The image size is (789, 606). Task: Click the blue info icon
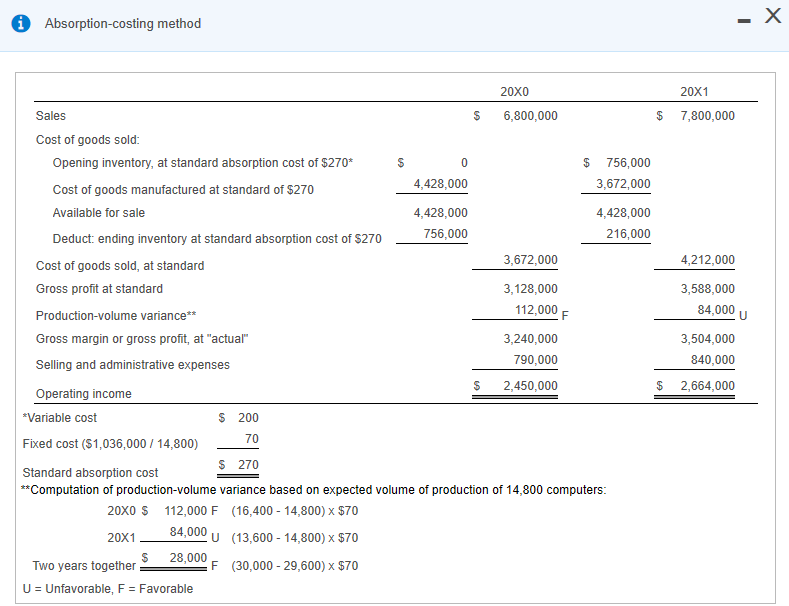[x=21, y=23]
